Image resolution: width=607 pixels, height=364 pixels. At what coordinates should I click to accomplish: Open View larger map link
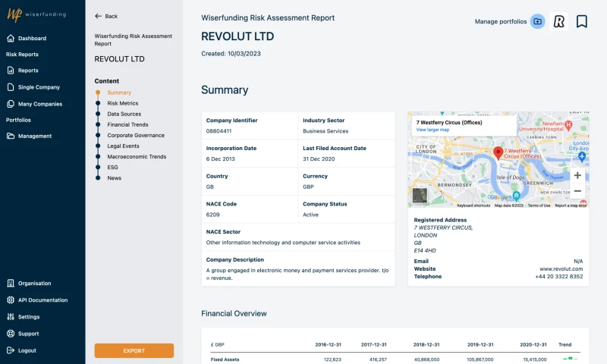432,130
